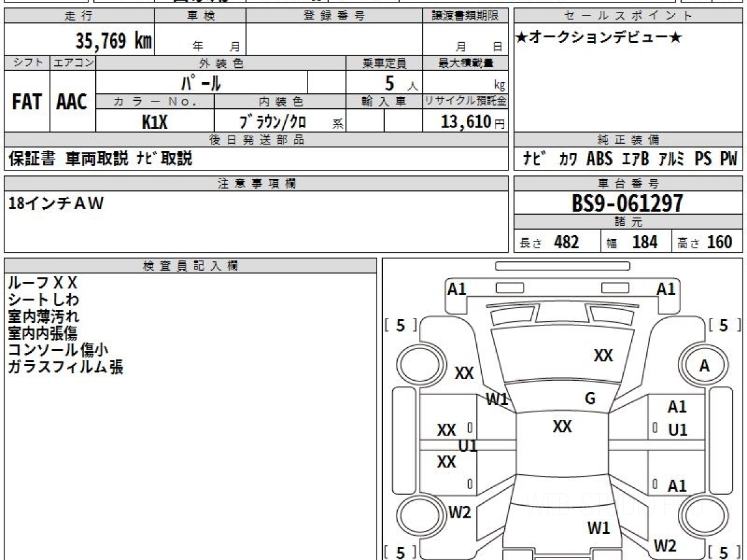Click the ★オークションデビュー★ sales point text
This screenshot has height=560, width=747.
tap(599, 38)
